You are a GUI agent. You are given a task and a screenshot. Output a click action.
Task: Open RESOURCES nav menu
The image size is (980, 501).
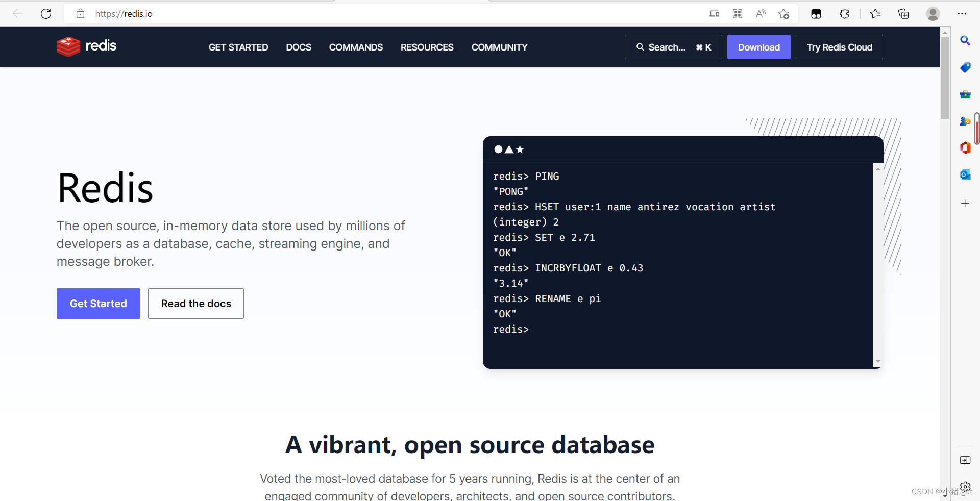(427, 47)
